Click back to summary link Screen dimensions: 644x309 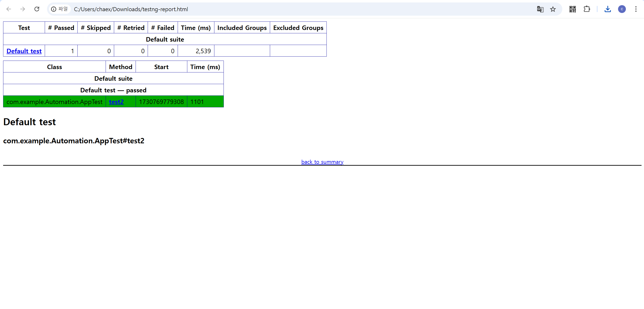click(322, 162)
